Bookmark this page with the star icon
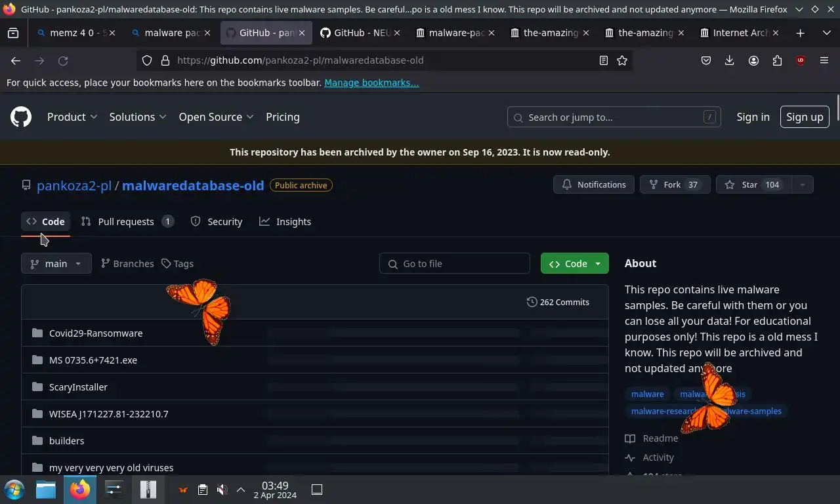This screenshot has width=840, height=504. point(622,60)
